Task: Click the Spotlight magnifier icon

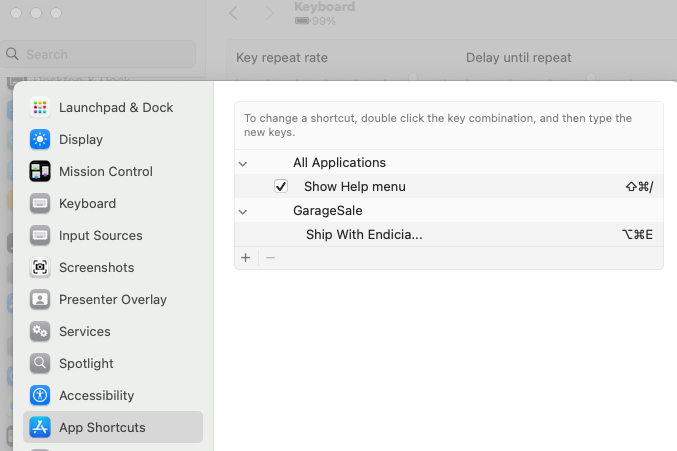Action: 40,363
